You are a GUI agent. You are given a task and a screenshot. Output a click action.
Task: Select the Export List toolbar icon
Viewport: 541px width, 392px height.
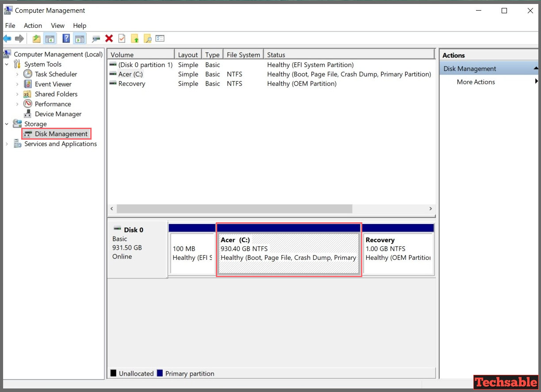point(160,38)
